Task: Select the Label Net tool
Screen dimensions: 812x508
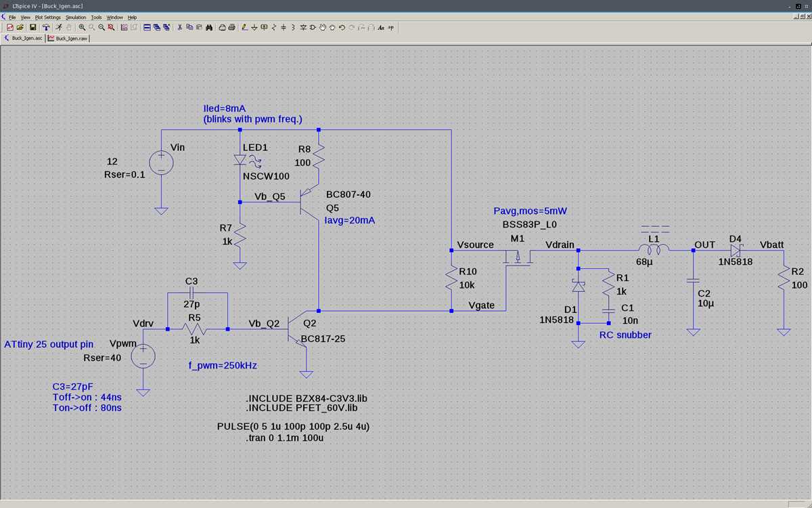Action: point(263,27)
